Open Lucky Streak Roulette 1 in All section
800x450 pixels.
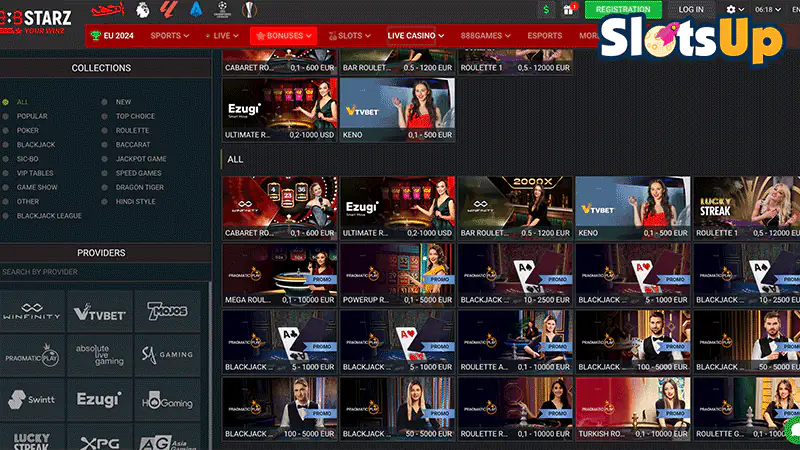point(746,208)
